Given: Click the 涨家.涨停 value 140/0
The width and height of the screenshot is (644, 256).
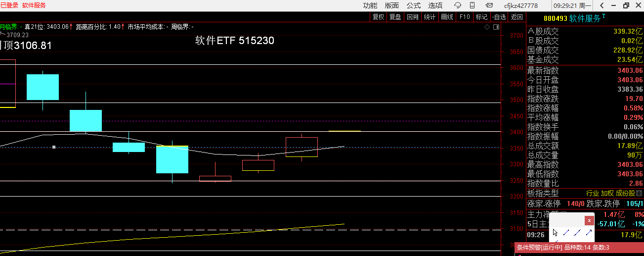Looking at the screenshot, I should pyautogui.click(x=576, y=204).
